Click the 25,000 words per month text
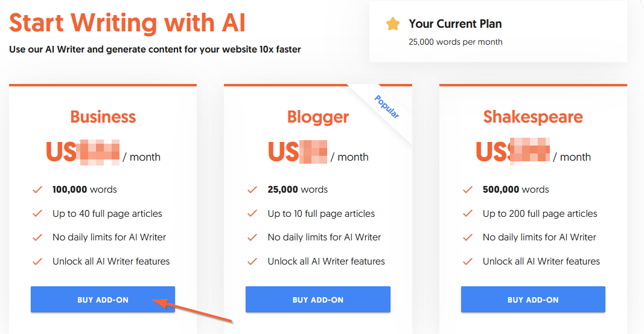 [x=456, y=42]
